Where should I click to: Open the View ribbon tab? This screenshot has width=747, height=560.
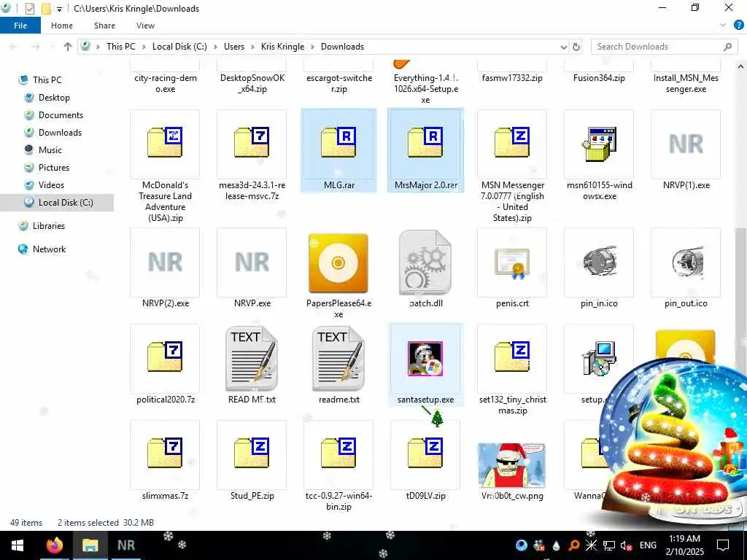pos(145,26)
